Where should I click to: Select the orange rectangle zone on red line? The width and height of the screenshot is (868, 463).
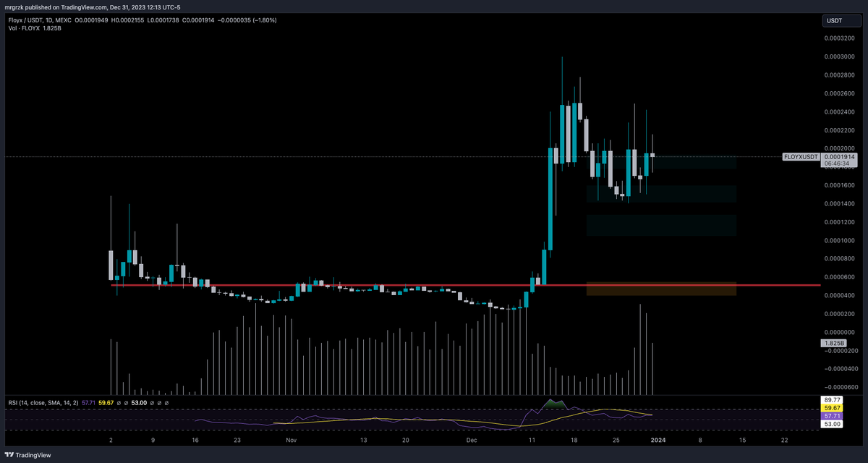(661, 289)
